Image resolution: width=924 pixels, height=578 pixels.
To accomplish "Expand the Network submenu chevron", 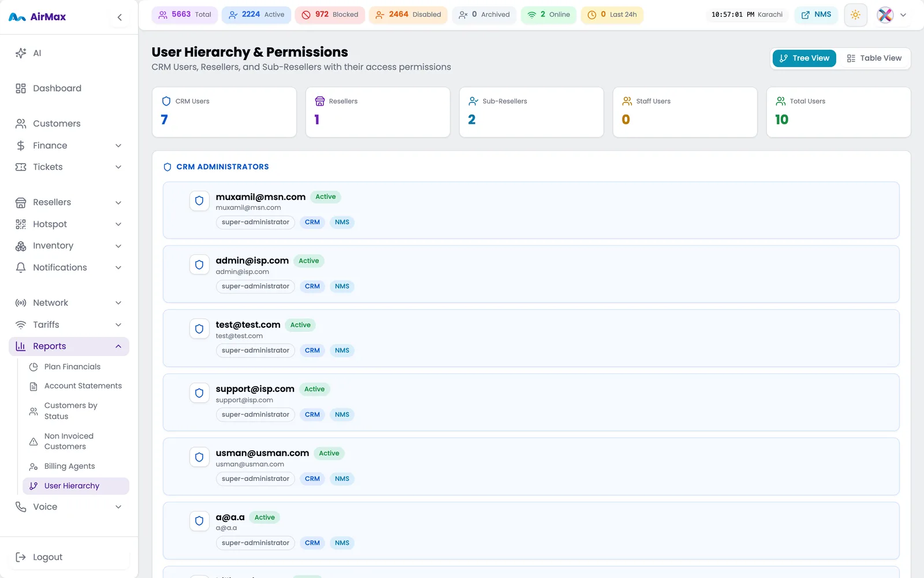I will click(x=118, y=303).
